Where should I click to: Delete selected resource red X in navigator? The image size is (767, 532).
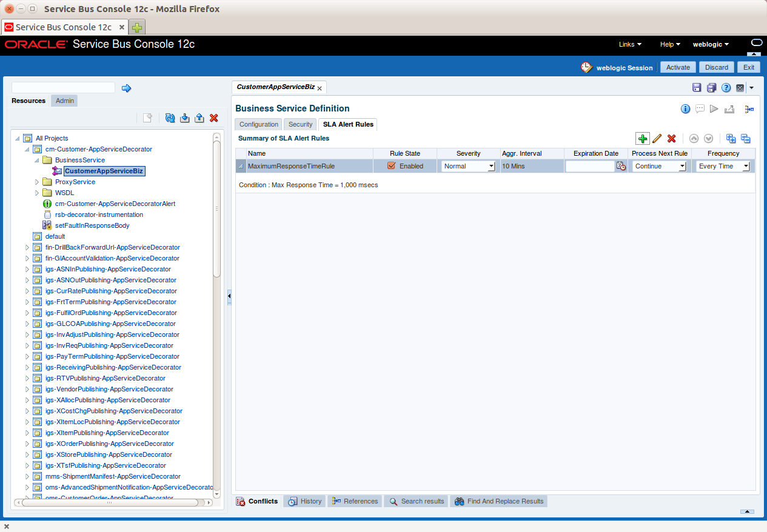214,118
